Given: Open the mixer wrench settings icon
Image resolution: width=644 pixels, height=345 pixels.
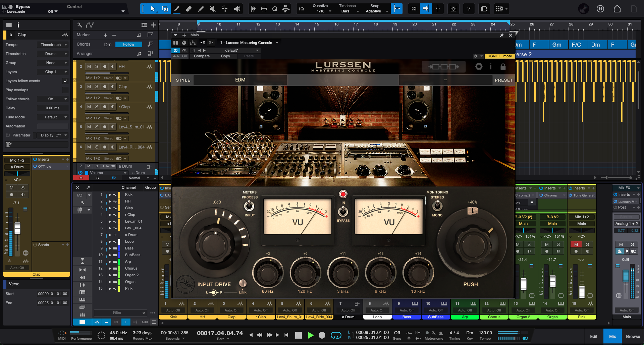Looking at the screenshot, I should (x=83, y=202).
